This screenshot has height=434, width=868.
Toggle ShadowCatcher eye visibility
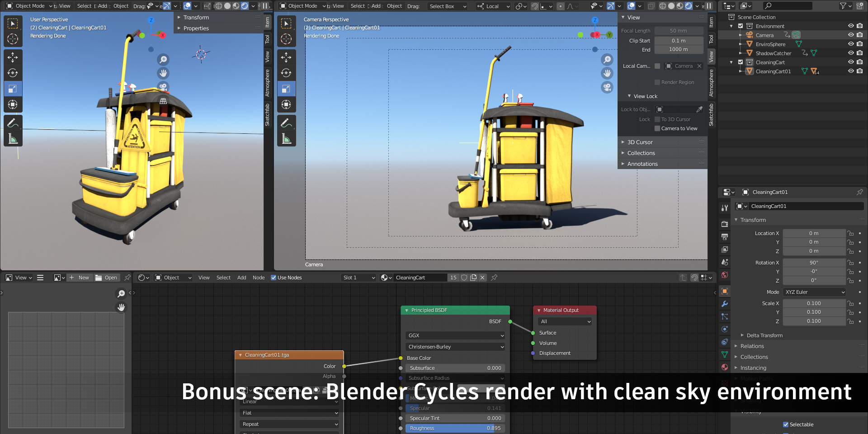[851, 53]
